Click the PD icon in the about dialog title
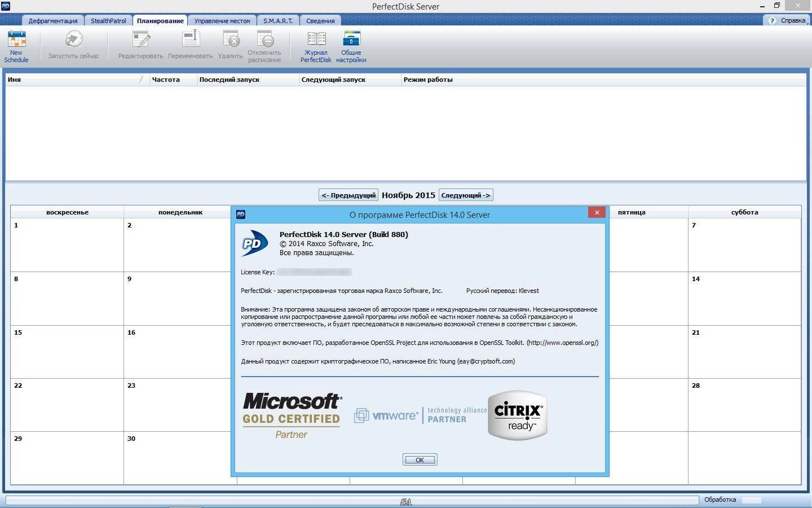The image size is (812, 508). pos(241,214)
